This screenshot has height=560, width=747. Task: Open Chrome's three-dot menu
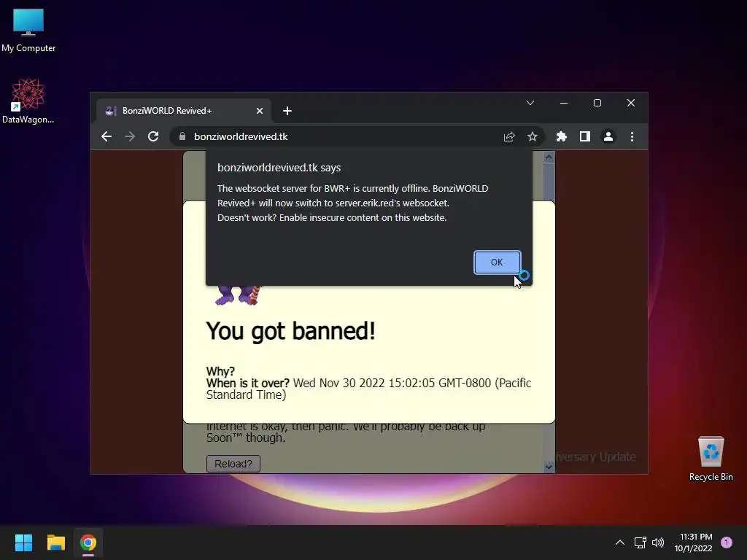click(x=632, y=136)
